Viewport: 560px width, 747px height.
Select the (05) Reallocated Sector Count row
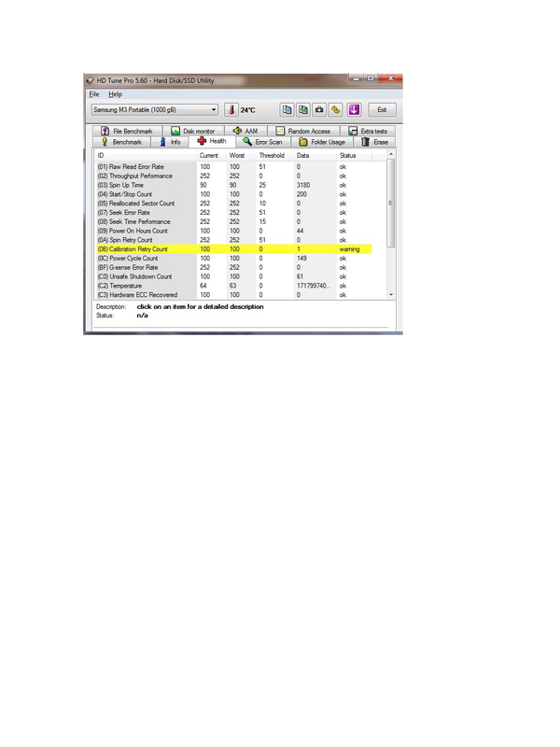pyautogui.click(x=234, y=204)
